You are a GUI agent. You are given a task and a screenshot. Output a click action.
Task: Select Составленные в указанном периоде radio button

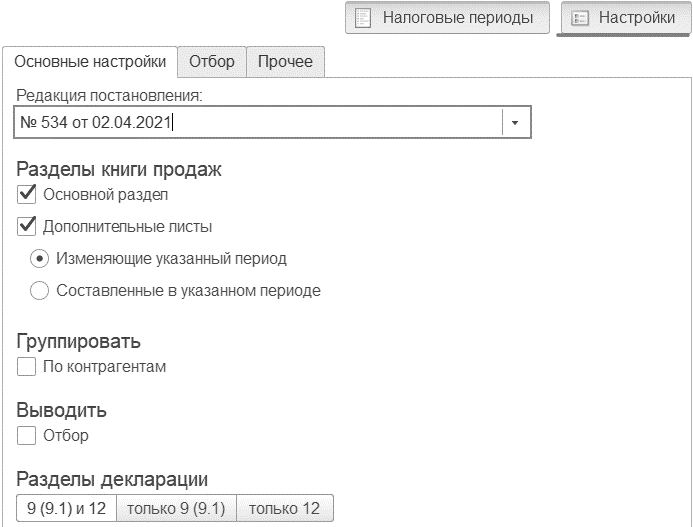(x=39, y=290)
